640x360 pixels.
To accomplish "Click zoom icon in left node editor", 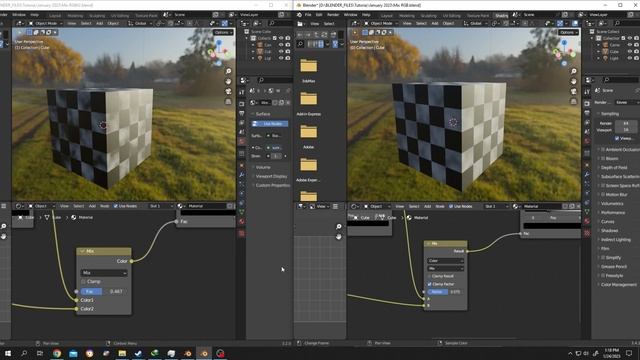I will point(4,226).
